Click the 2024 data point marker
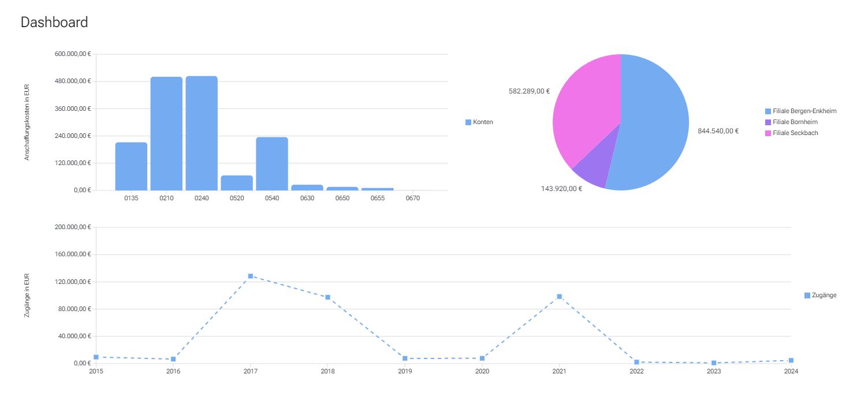This screenshot has height=419, width=868. (791, 360)
